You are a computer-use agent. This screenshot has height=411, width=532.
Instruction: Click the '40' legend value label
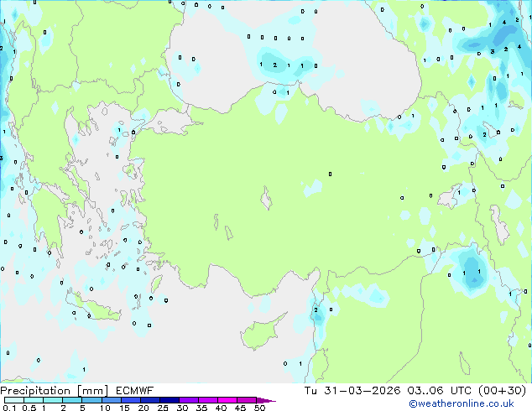click(221, 408)
